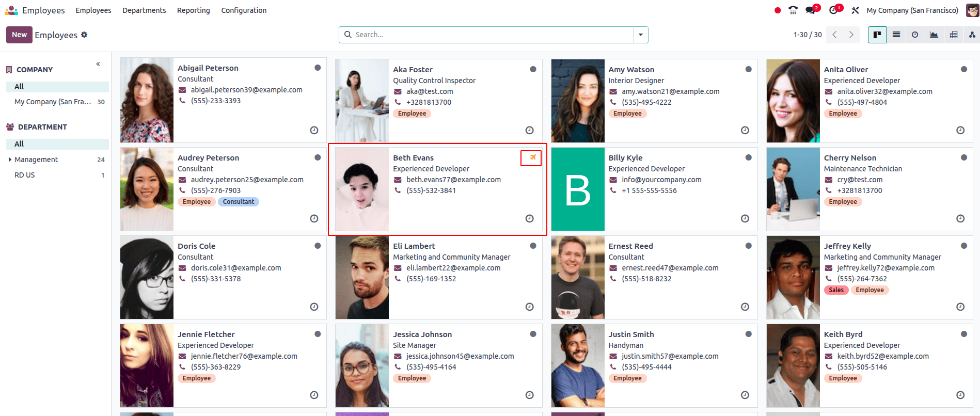Click the New employee button
The width and height of the screenshot is (980, 416).
pos(19,35)
